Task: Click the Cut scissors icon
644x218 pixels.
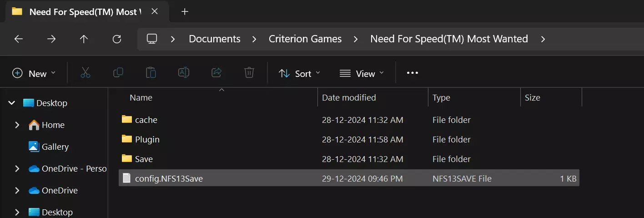Action: point(86,73)
